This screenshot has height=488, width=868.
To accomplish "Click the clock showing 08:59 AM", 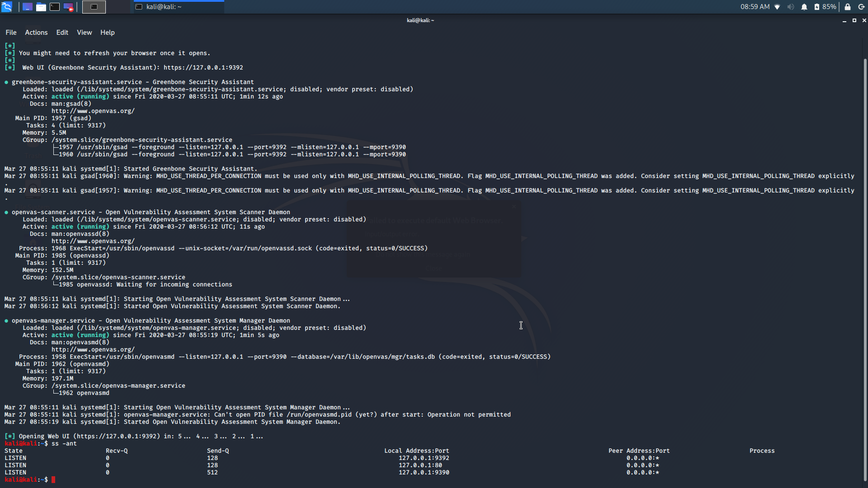I will (755, 7).
